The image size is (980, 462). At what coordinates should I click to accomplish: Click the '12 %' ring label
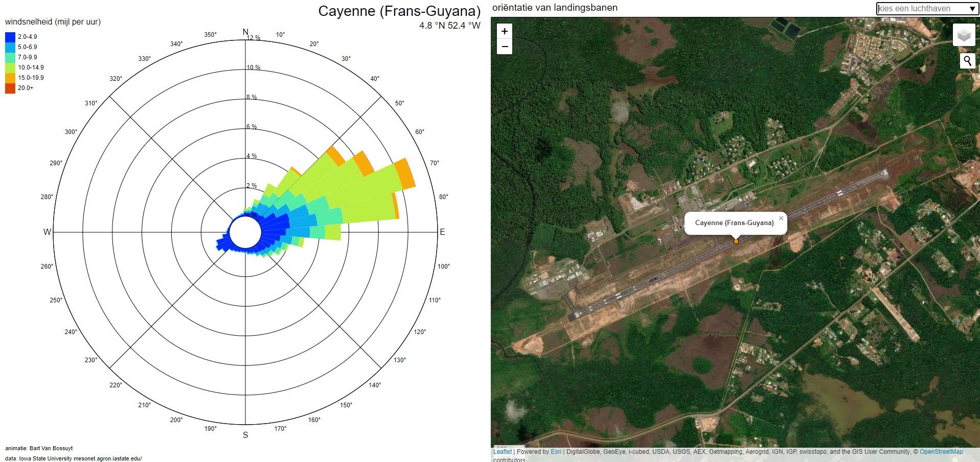[x=254, y=38]
